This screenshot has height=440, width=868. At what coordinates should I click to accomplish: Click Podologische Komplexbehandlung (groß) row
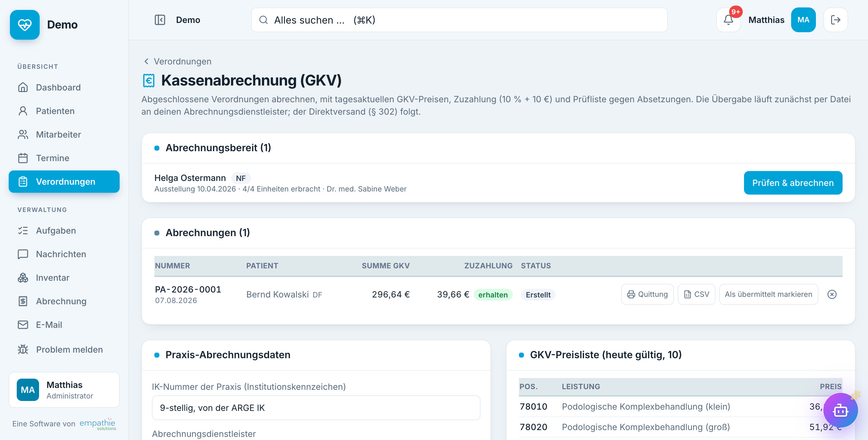(680, 427)
